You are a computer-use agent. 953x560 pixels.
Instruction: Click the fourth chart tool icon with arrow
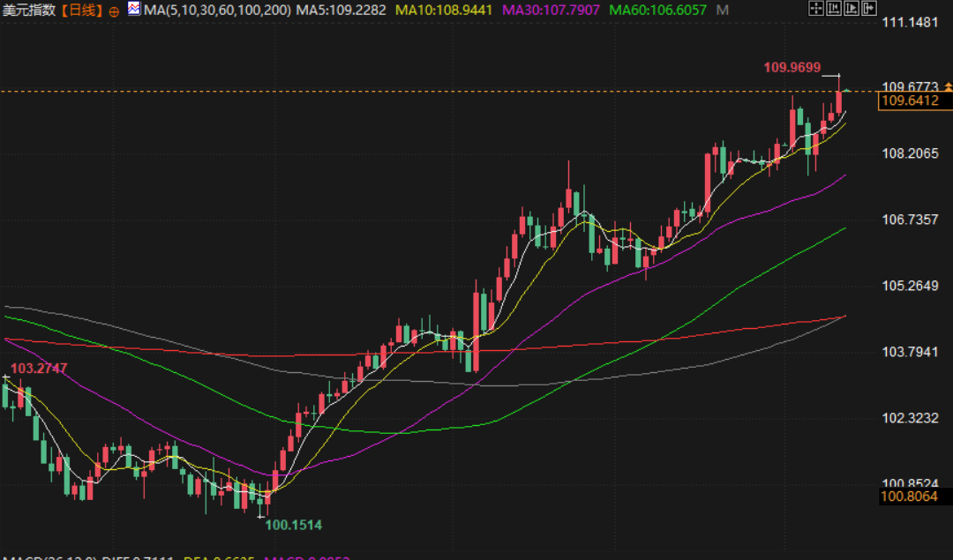point(869,10)
